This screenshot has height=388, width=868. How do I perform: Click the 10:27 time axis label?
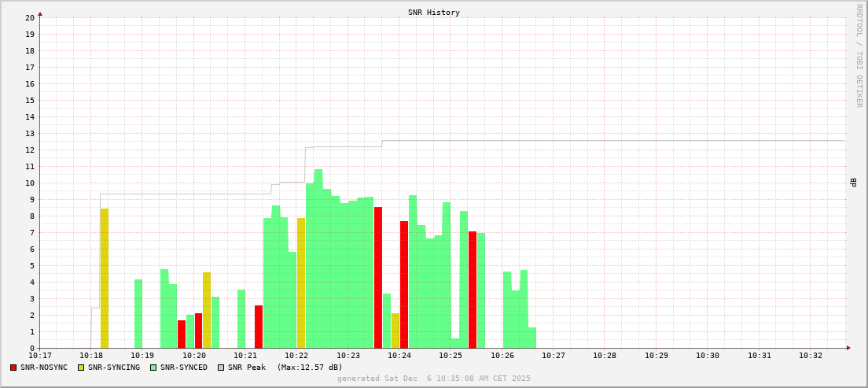point(554,356)
